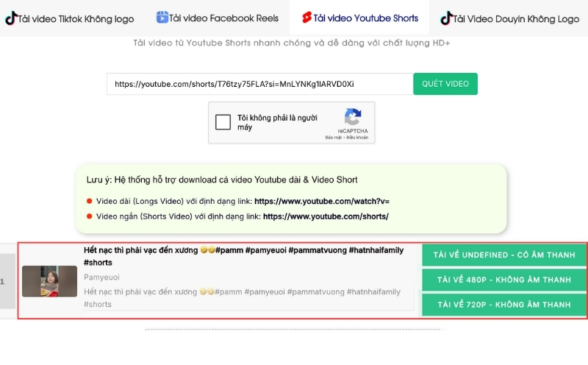
Task: Click the channel name Pamyeuoi
Action: (x=101, y=277)
